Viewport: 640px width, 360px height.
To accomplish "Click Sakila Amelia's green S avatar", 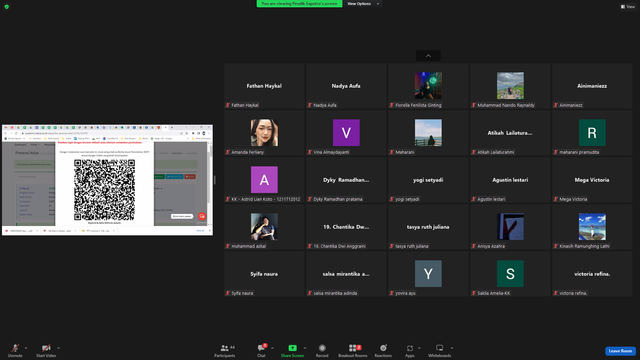I will click(x=510, y=273).
